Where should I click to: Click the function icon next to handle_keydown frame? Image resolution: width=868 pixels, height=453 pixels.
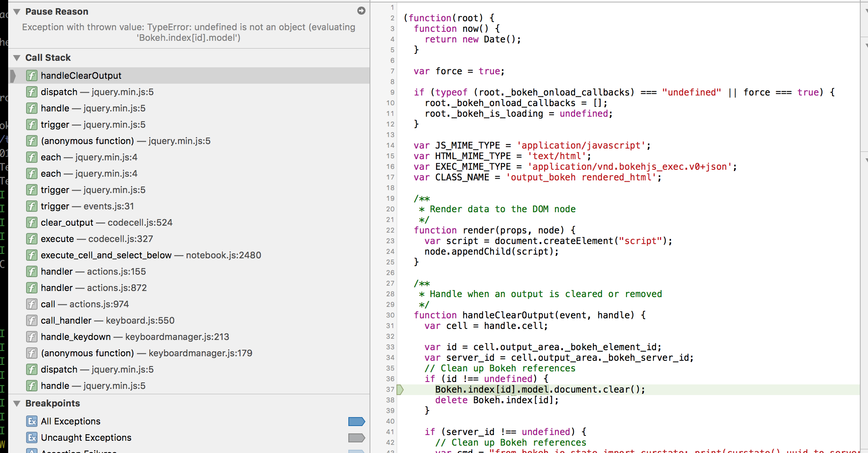pyautogui.click(x=31, y=337)
